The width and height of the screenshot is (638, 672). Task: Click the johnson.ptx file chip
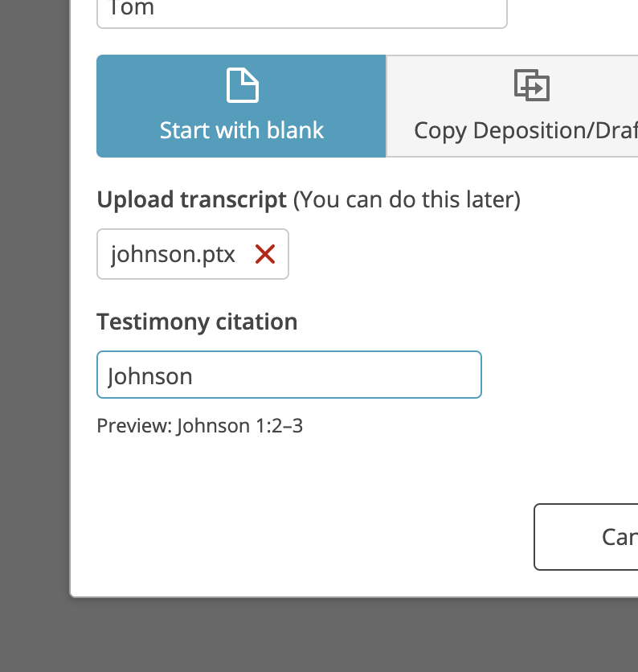click(x=193, y=254)
